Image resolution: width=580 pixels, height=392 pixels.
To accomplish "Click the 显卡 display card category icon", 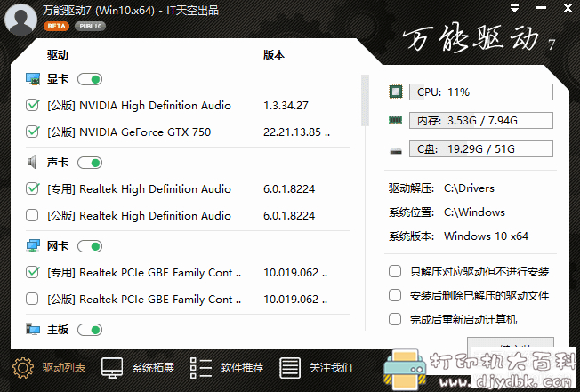I will pos(33,79).
